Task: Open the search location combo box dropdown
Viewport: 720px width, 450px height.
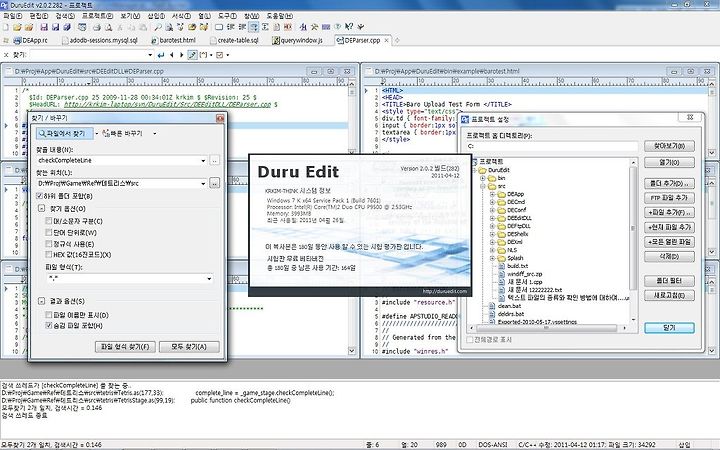Action: pos(203,183)
